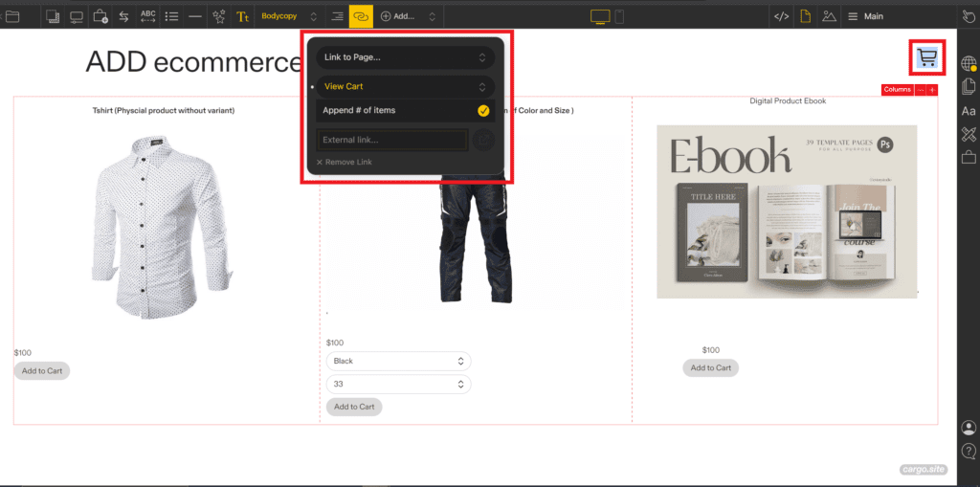
Task: Click the shopping bag plus icon
Action: (100, 17)
